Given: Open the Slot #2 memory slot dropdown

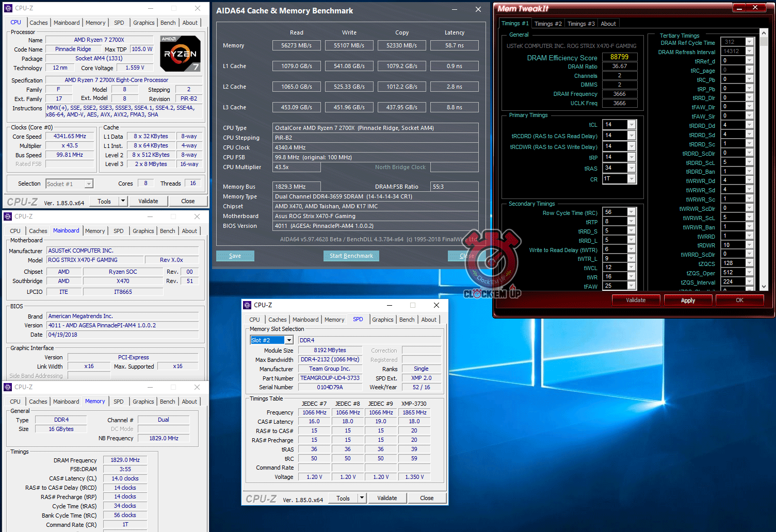Looking at the screenshot, I should point(289,340).
